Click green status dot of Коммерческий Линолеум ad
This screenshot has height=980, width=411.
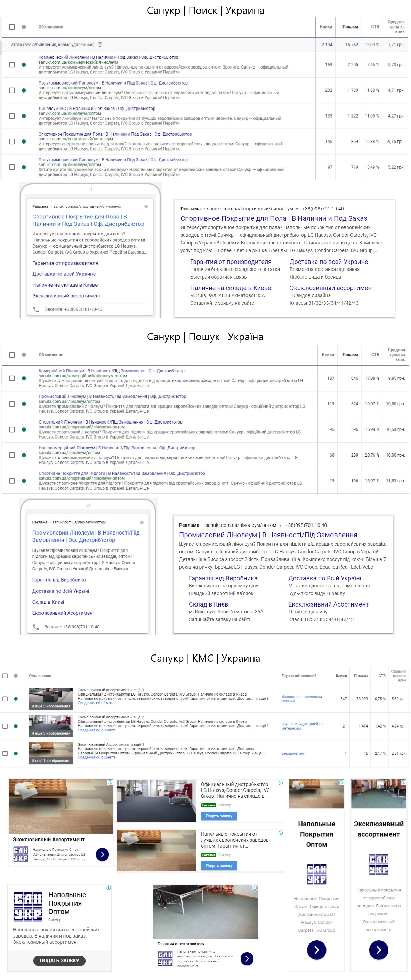24,65
